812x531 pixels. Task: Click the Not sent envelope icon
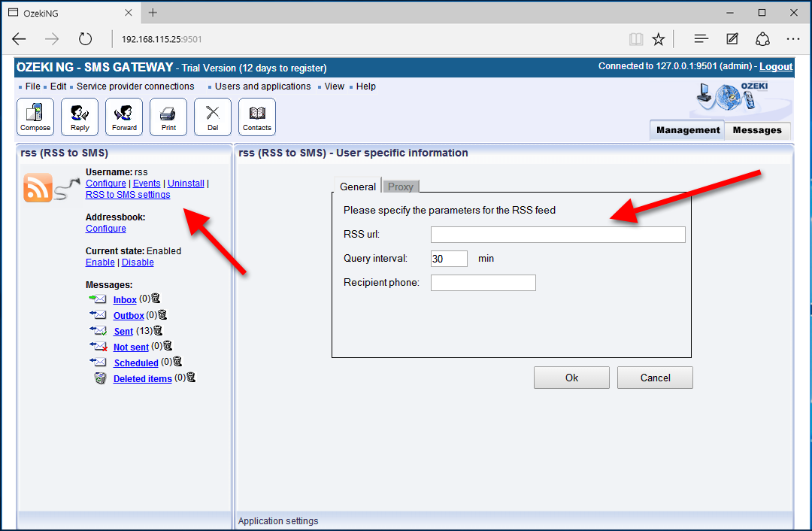[98, 346]
